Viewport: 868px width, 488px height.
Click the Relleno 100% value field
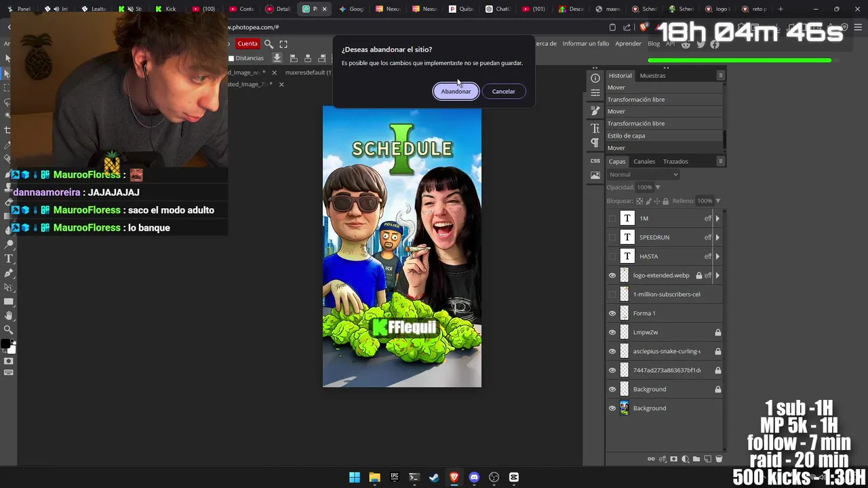point(705,201)
